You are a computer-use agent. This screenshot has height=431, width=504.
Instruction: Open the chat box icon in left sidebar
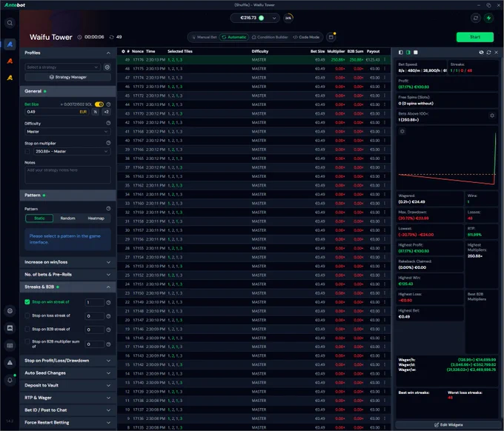pos(10,328)
